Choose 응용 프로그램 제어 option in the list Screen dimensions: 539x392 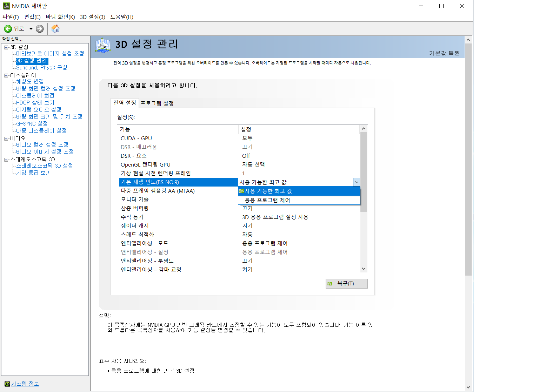[x=299, y=200]
